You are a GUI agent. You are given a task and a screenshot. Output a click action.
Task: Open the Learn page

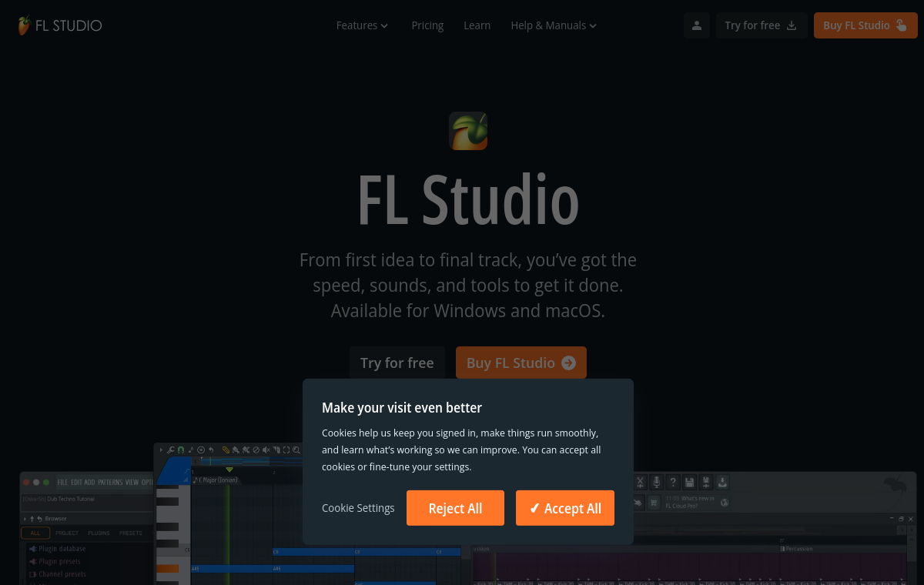coord(477,25)
